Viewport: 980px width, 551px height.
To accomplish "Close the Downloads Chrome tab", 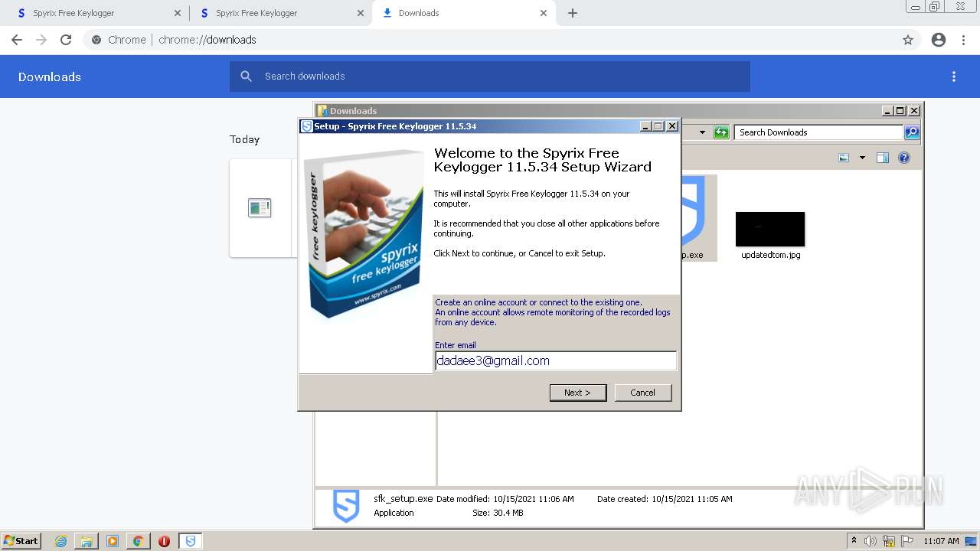I will click(x=544, y=13).
